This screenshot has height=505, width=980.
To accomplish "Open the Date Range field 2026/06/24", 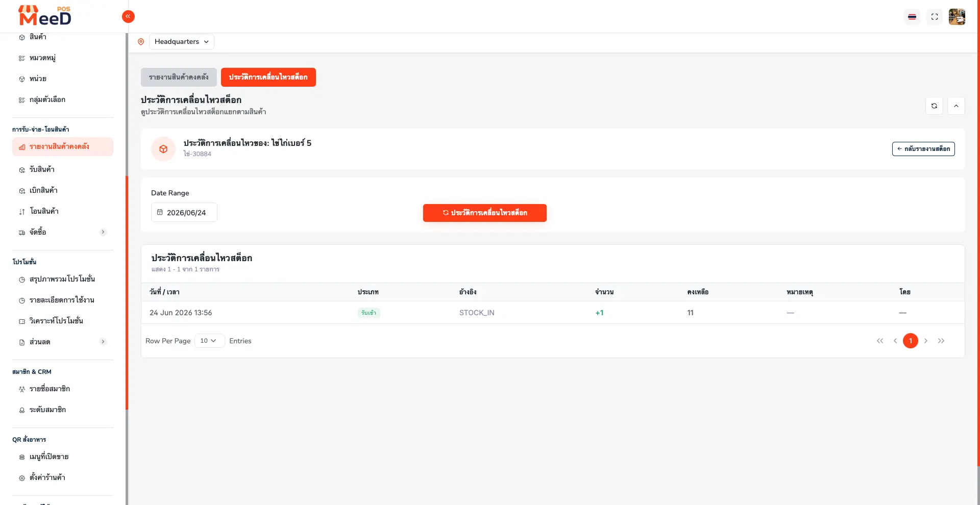I will click(184, 212).
